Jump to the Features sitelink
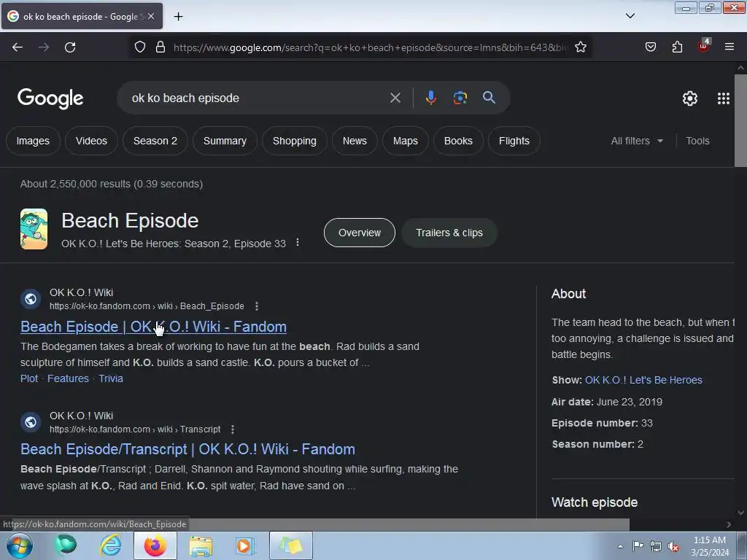747x560 pixels. click(x=68, y=378)
